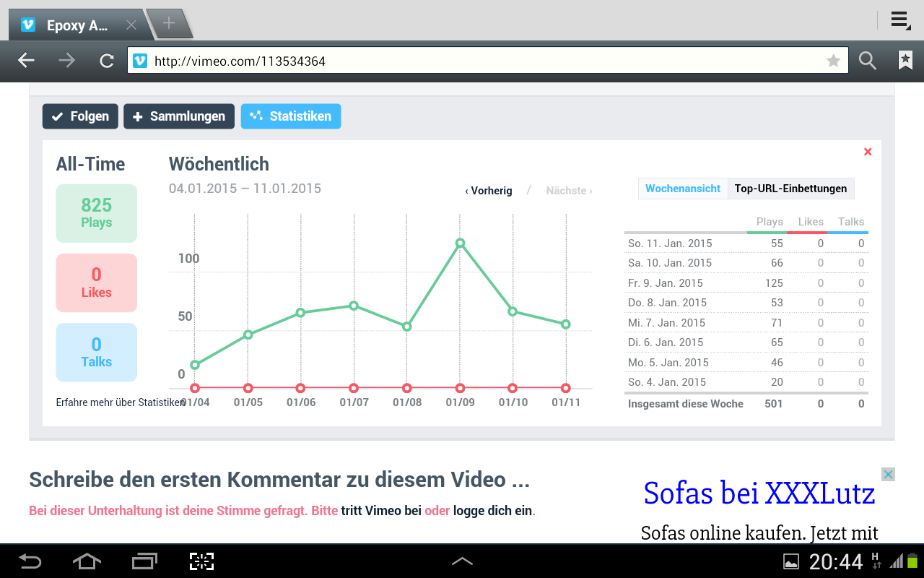The width and height of the screenshot is (924, 578).
Task: Click the row 'Sa. 10. Jan. 2015'
Action: click(x=746, y=263)
